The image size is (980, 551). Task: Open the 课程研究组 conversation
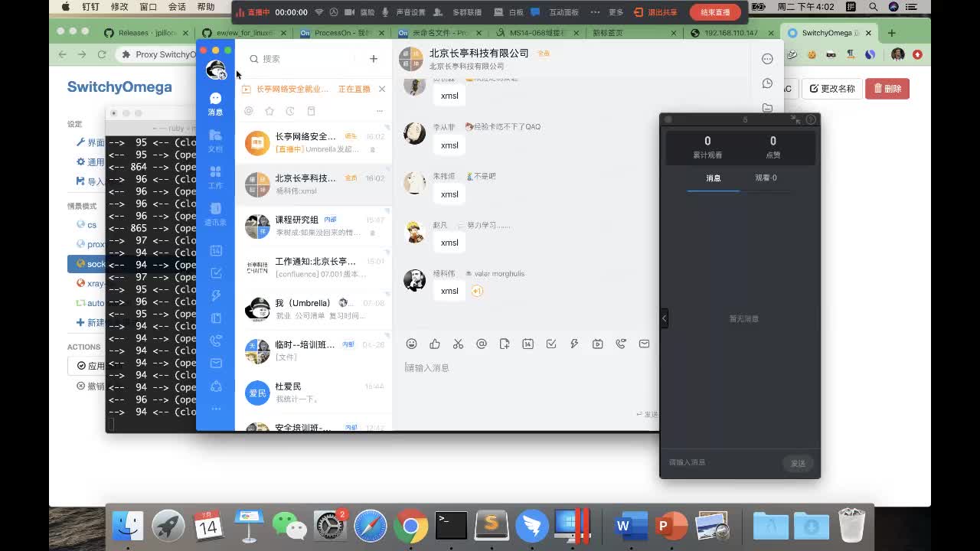[314, 226]
